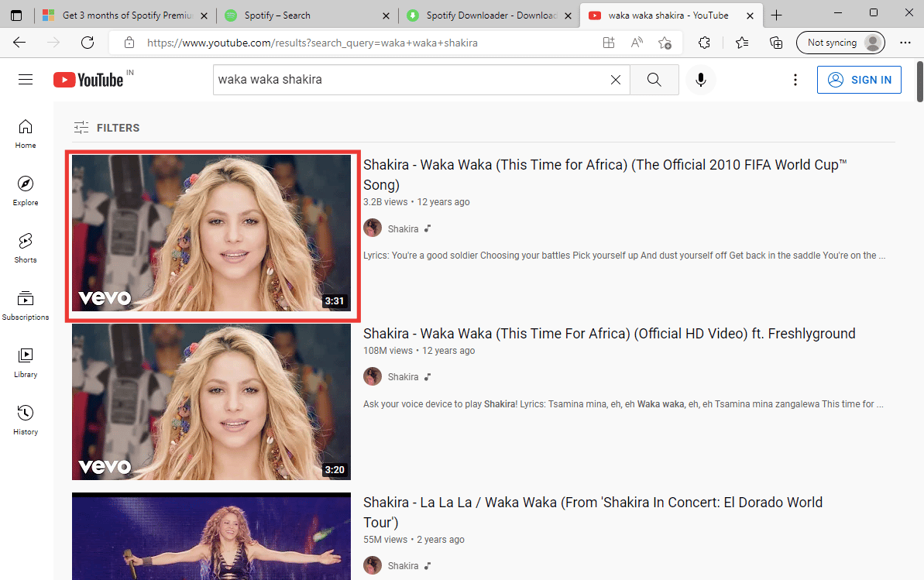Open Collections icon in toolbar

pos(776,43)
